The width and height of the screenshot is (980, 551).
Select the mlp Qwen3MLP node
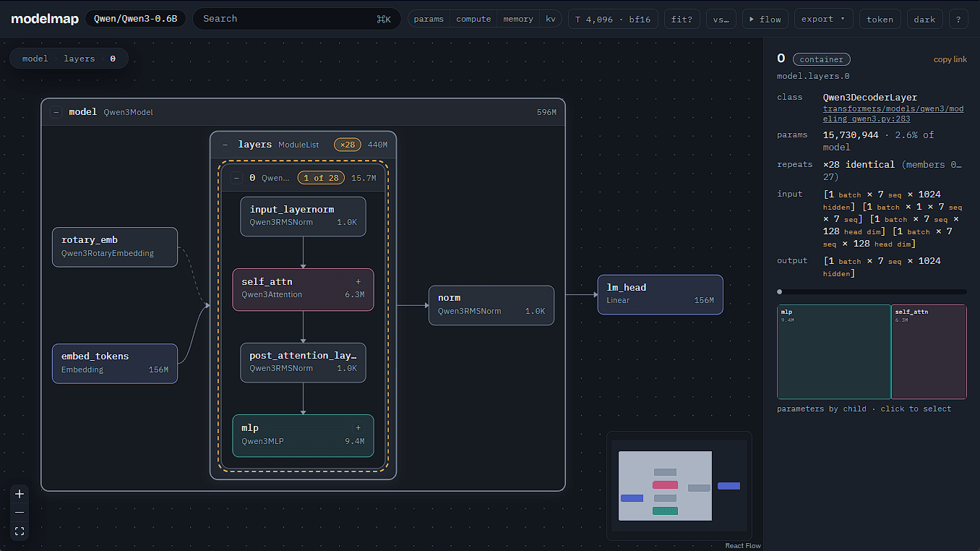(x=303, y=435)
